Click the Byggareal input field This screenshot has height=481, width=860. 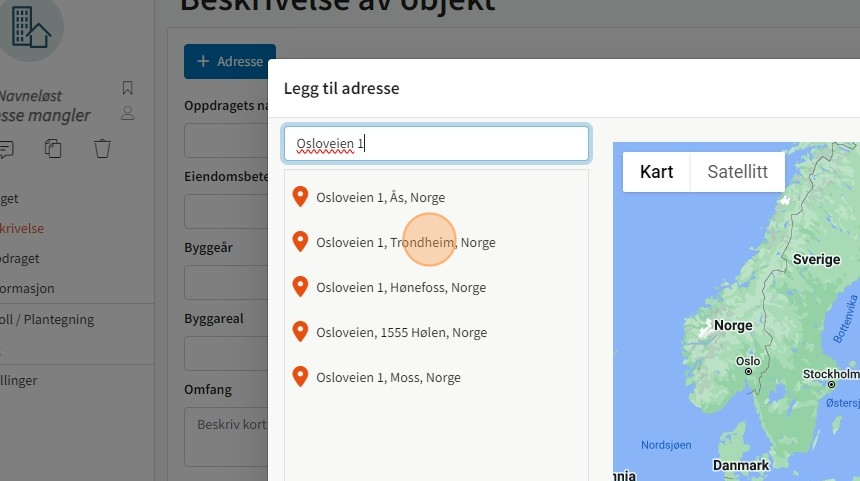[226, 354]
